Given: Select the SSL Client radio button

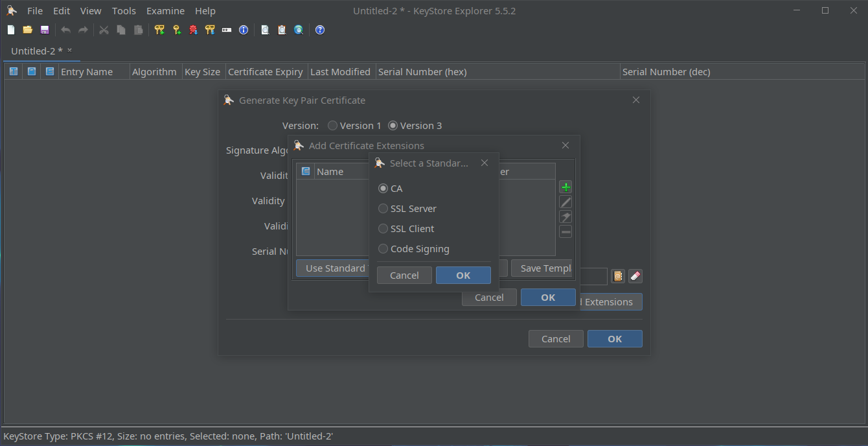Looking at the screenshot, I should pos(383,229).
